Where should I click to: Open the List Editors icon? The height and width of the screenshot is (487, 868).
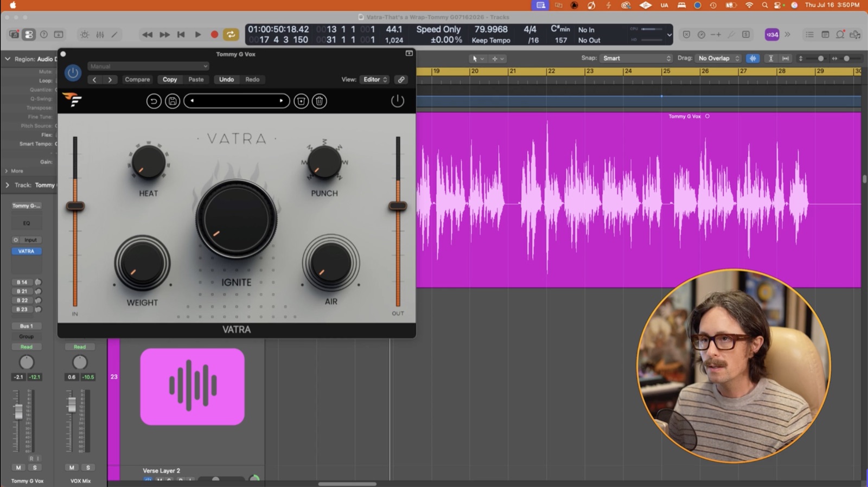[809, 35]
